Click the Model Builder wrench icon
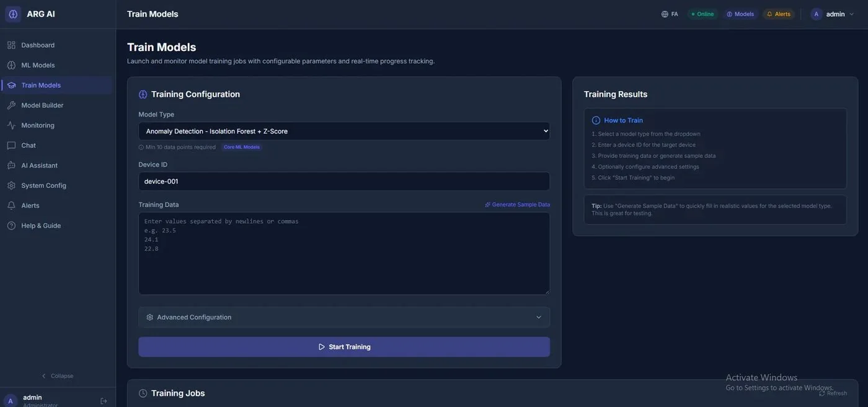 coord(11,105)
